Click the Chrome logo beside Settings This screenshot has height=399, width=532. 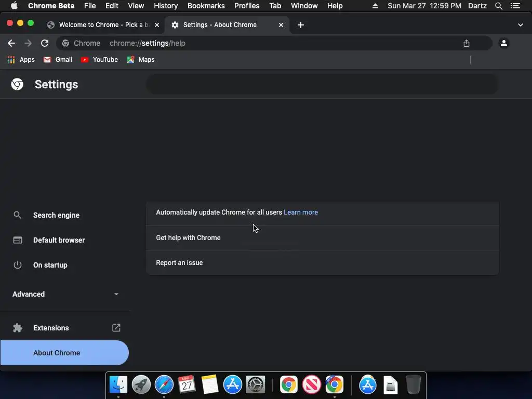pyautogui.click(x=17, y=84)
